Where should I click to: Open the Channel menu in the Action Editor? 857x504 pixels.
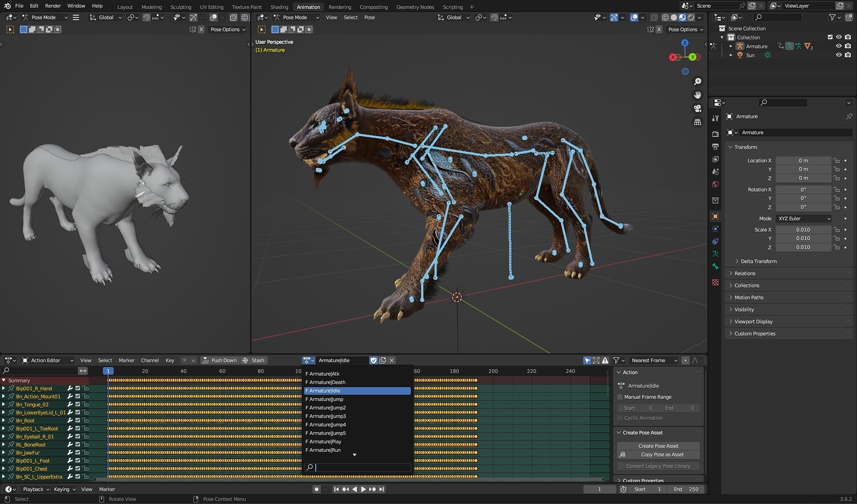150,360
